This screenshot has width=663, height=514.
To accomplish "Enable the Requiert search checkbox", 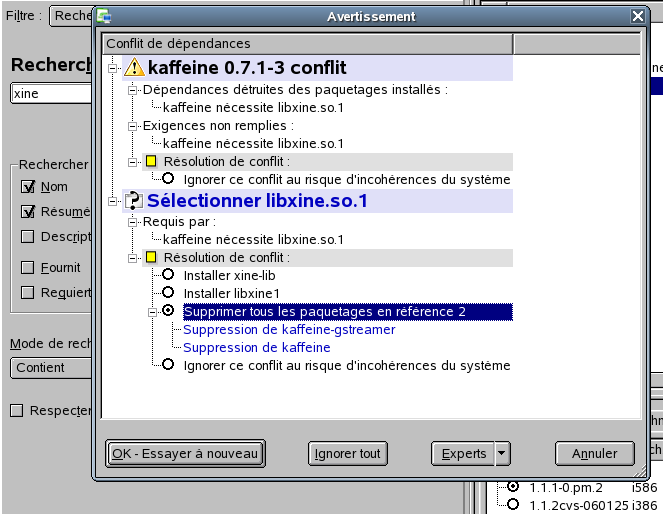I will (x=27, y=293).
